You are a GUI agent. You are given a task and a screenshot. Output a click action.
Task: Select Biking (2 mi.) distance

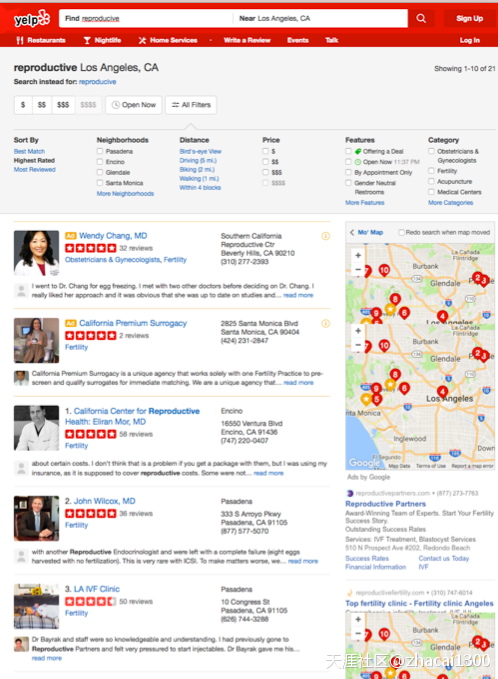(x=197, y=170)
